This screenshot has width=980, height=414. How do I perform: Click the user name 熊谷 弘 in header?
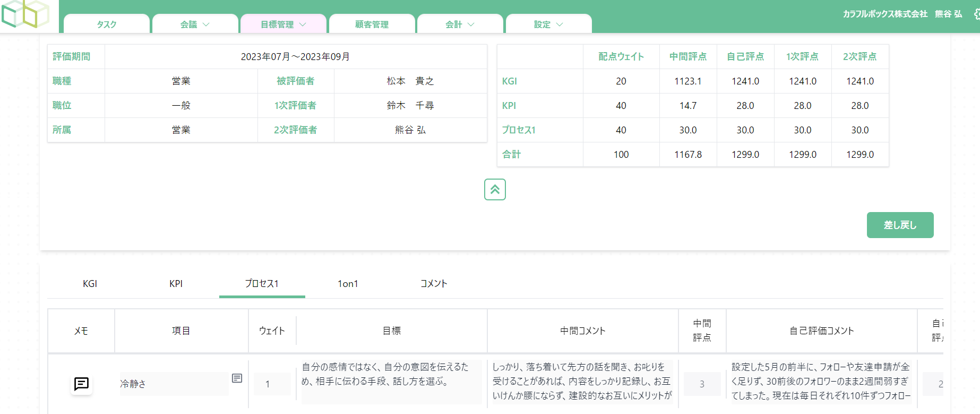click(949, 14)
